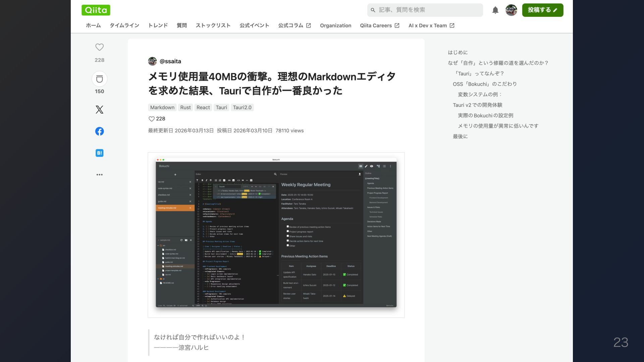The height and width of the screenshot is (362, 644).
Task: Focus the 記事、質問を検索 search field
Action: pyautogui.click(x=425, y=10)
